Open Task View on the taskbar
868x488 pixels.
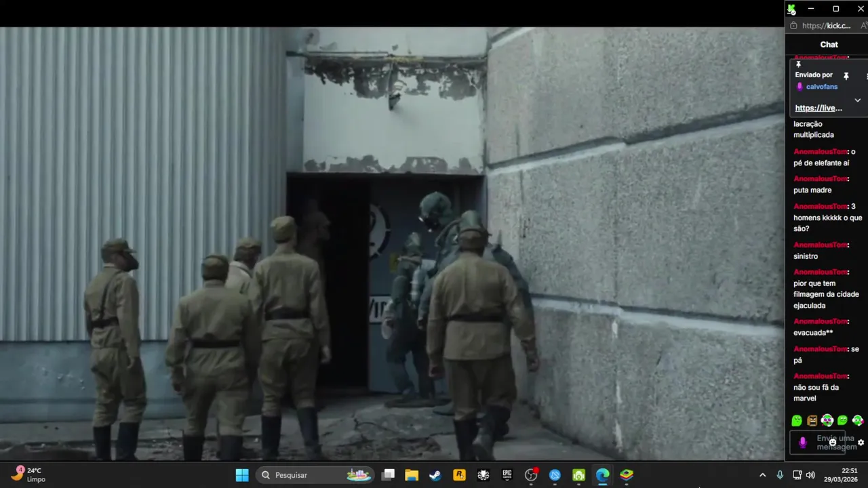[x=388, y=475]
